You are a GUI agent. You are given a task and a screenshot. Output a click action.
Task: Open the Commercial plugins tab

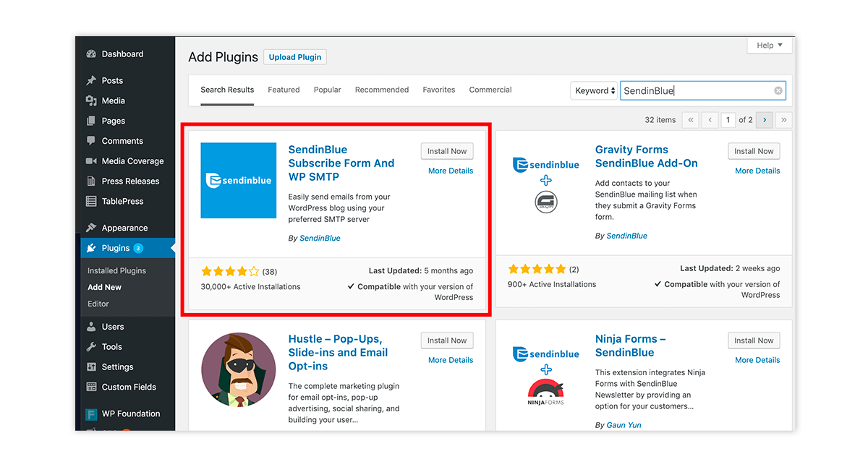pyautogui.click(x=490, y=90)
